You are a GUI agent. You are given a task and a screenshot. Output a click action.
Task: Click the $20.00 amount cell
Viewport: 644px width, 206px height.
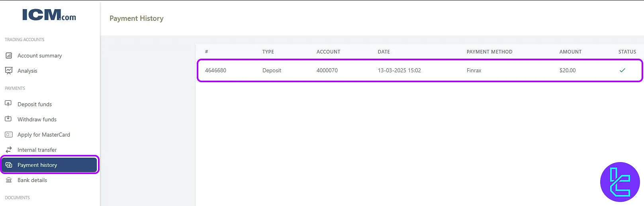[568, 70]
